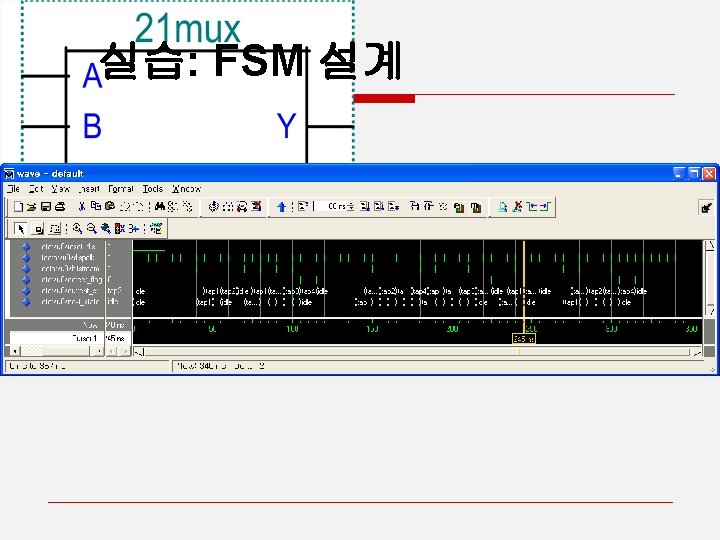
Task: Open the Insert menu
Action: (x=89, y=189)
